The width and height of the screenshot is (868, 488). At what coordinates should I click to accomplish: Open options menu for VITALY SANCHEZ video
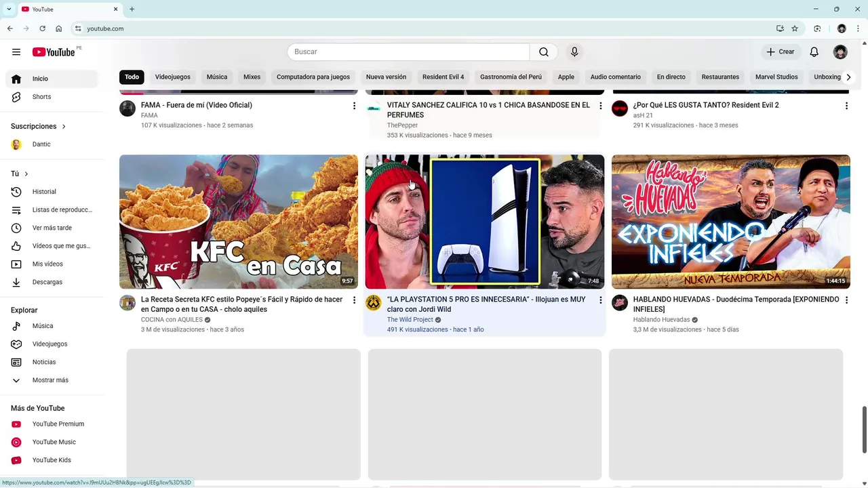click(x=600, y=106)
